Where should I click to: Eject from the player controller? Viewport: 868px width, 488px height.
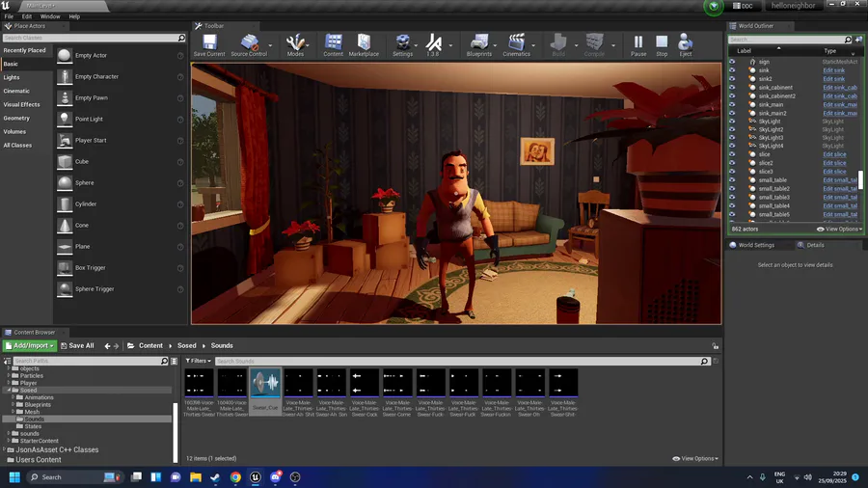point(686,42)
